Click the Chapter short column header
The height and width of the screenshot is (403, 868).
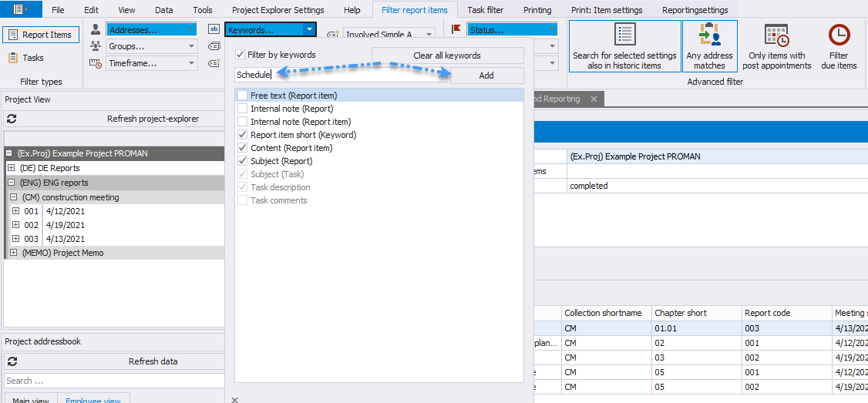pyautogui.click(x=698, y=313)
